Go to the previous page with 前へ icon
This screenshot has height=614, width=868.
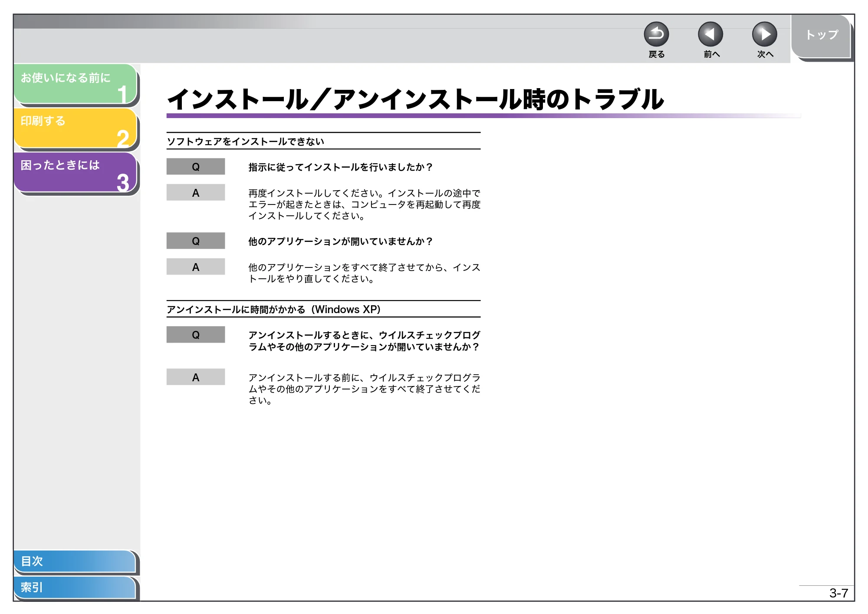point(710,34)
